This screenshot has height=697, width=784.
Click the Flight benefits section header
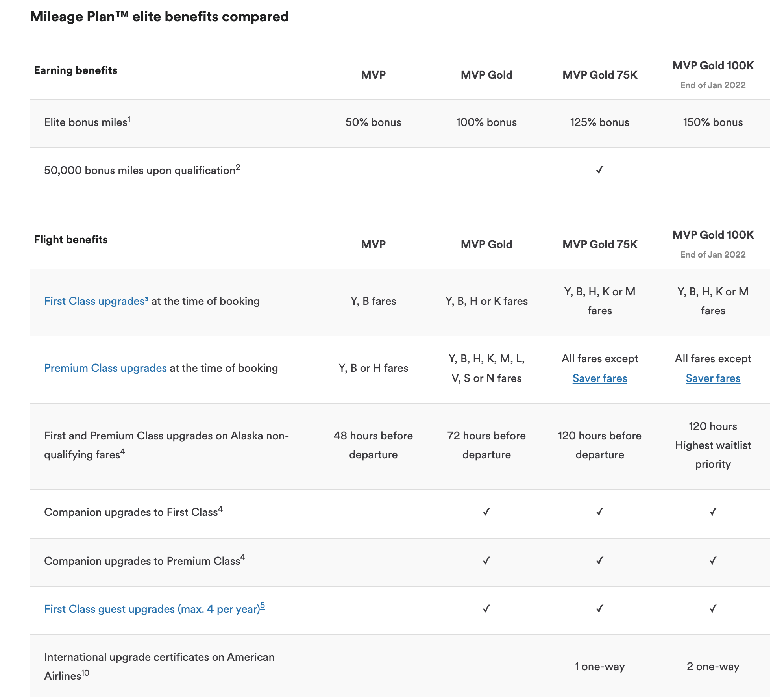[x=71, y=240]
